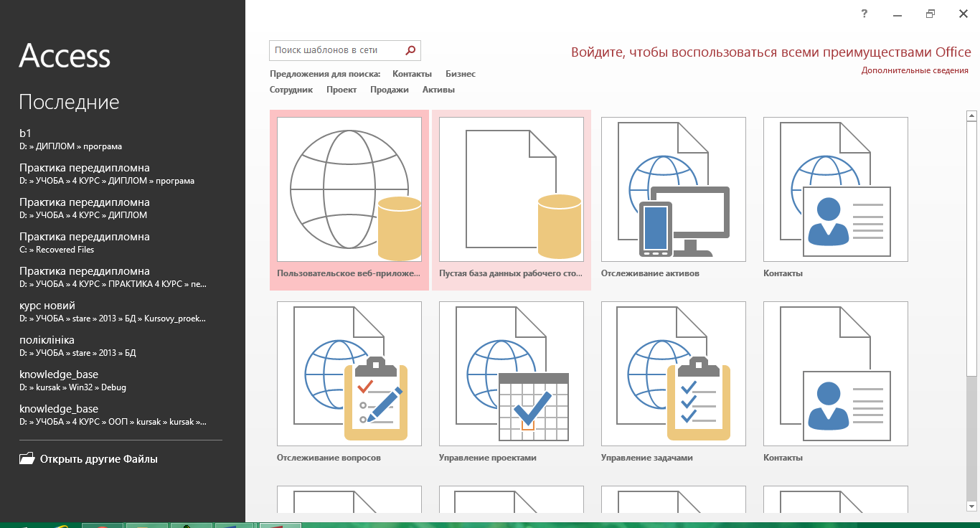
Task: Choose Пользовательское веб-приложение template
Action: coord(349,200)
